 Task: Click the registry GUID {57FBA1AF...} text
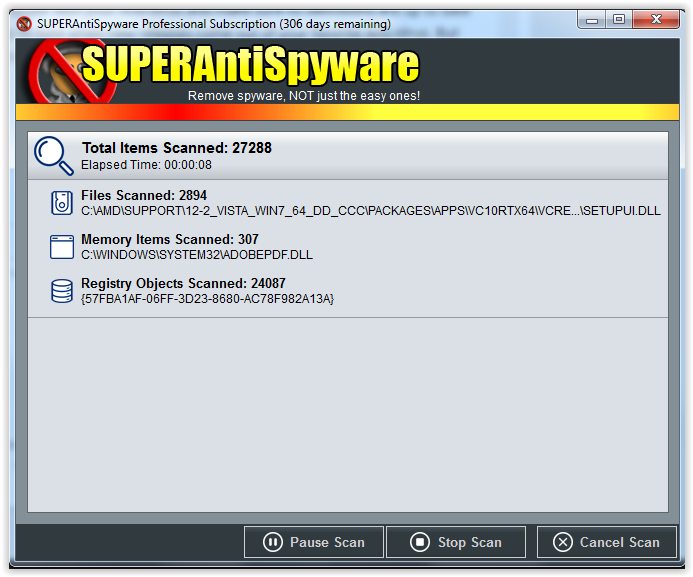click(207, 299)
